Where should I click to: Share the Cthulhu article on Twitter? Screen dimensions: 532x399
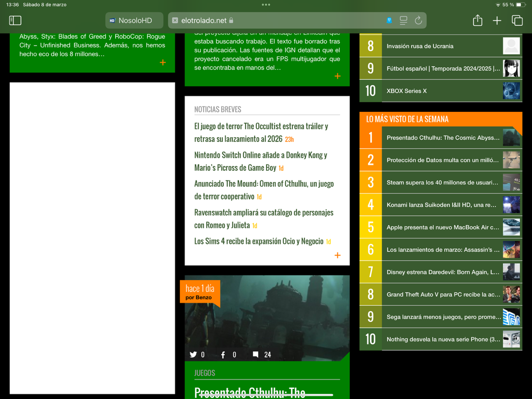tap(193, 355)
